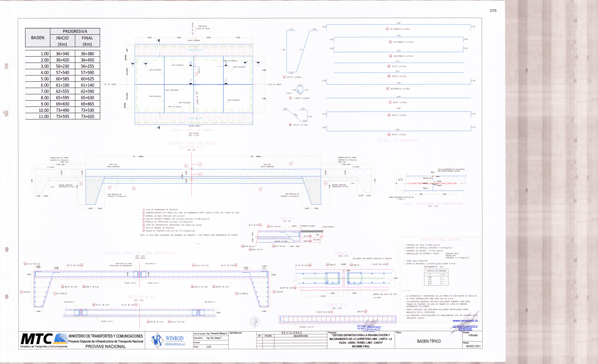Click the SECCION TIPICA DE LOSA REFORZADA title
This screenshot has height=364, width=598.
point(140,253)
